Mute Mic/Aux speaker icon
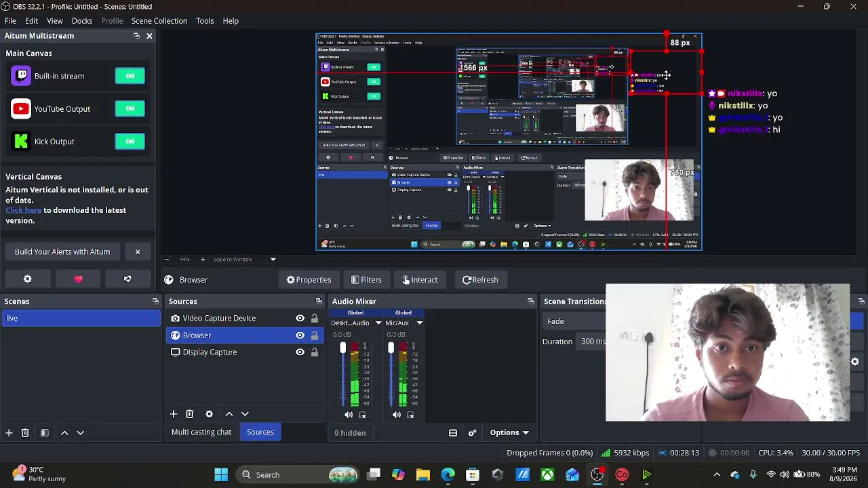868x488 pixels. point(397,415)
